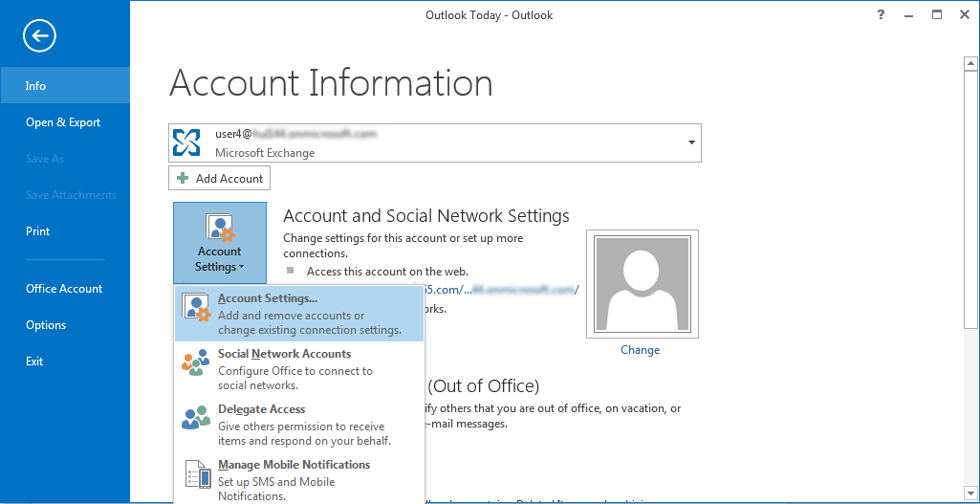
Task: Click the Add Account button
Action: [219, 178]
